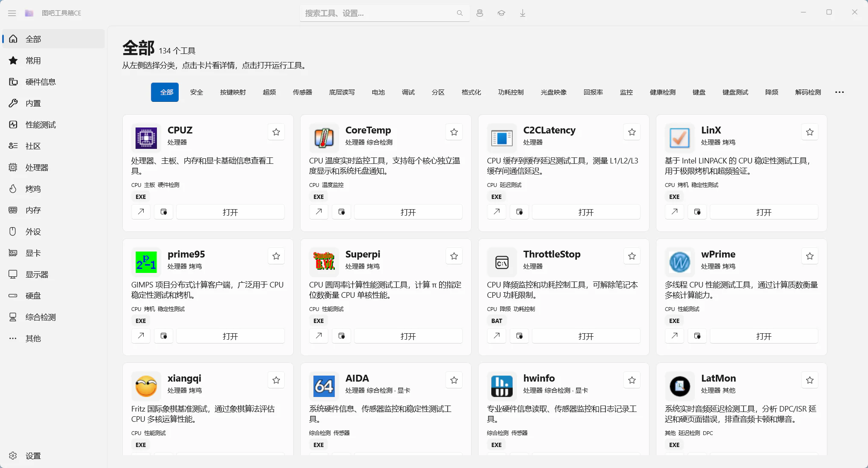Click the xiangqi smiley icon

coord(146,386)
